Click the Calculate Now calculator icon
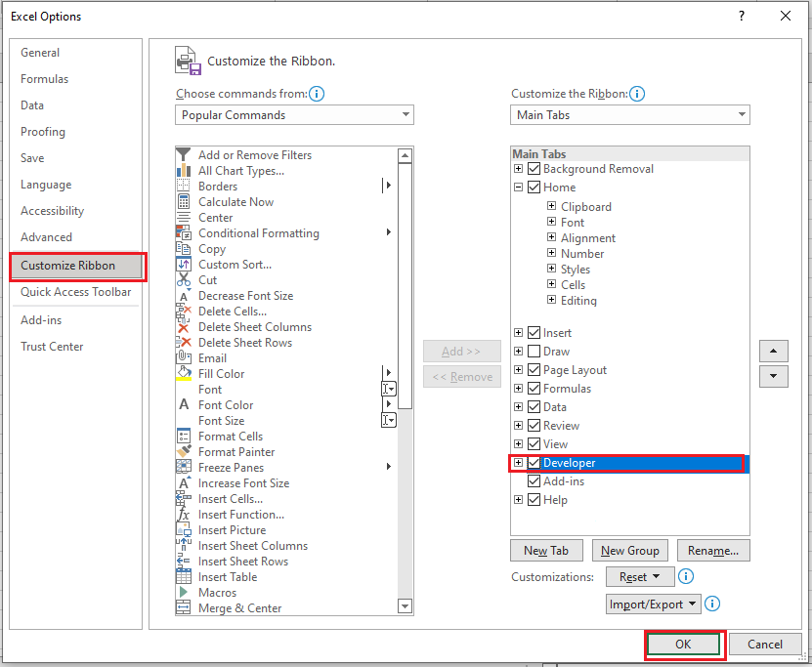Screen dimensions: 812x667 pyautogui.click(x=184, y=201)
